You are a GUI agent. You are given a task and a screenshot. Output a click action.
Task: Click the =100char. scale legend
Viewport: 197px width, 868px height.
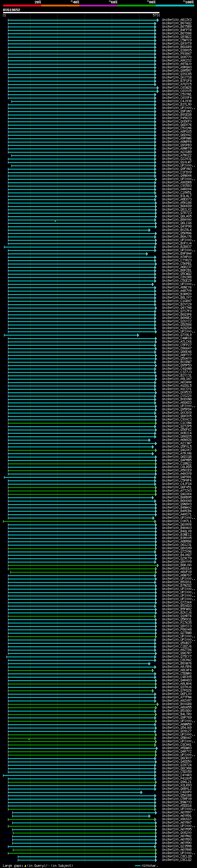(147, 865)
